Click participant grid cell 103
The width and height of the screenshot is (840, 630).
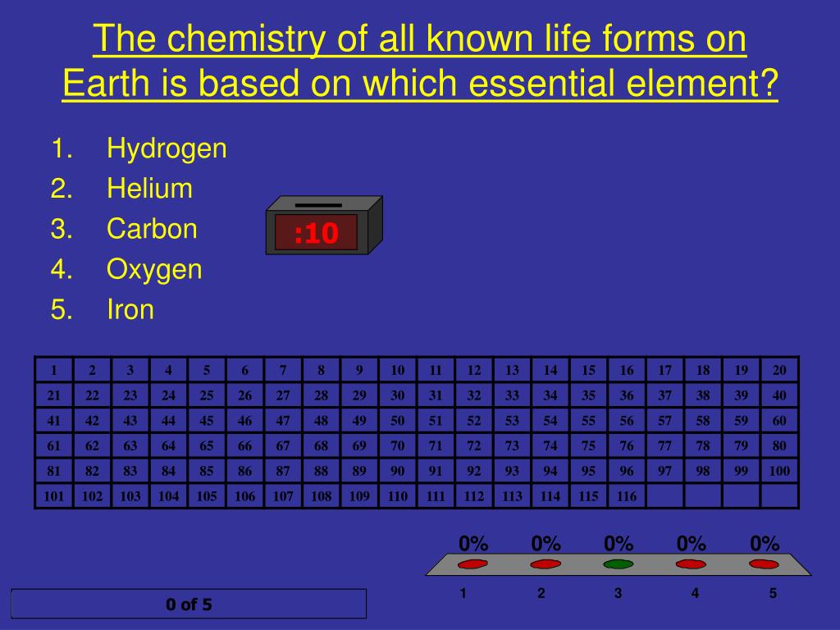[130, 495]
